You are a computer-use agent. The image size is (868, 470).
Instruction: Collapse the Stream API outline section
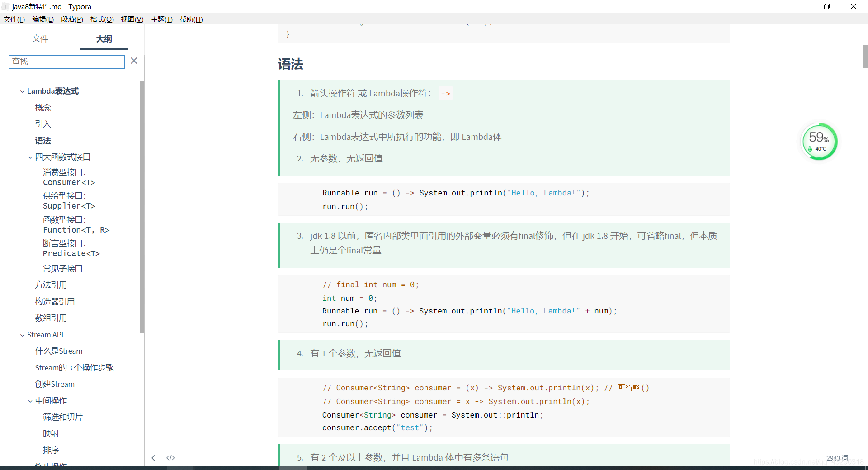click(22, 335)
